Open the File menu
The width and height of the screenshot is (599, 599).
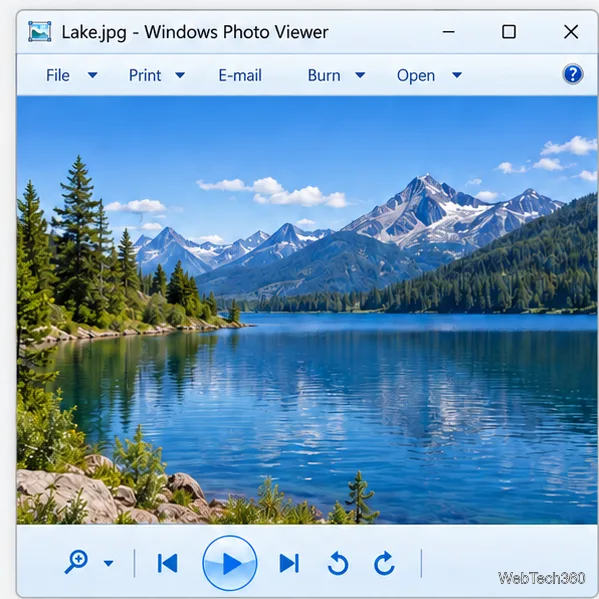(x=58, y=75)
